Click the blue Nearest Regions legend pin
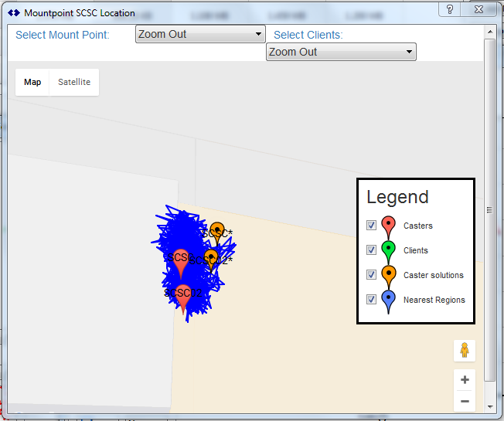Screen dimensions: 504x421 coord(388,301)
